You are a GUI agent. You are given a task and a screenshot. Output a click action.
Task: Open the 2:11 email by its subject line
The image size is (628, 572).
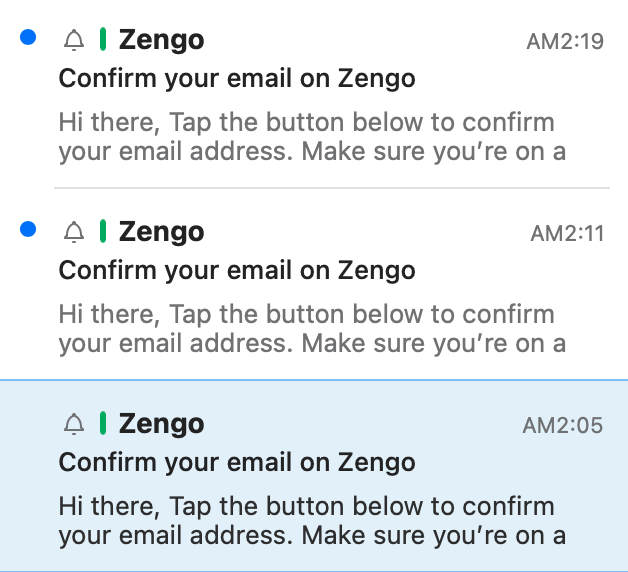pos(237,270)
